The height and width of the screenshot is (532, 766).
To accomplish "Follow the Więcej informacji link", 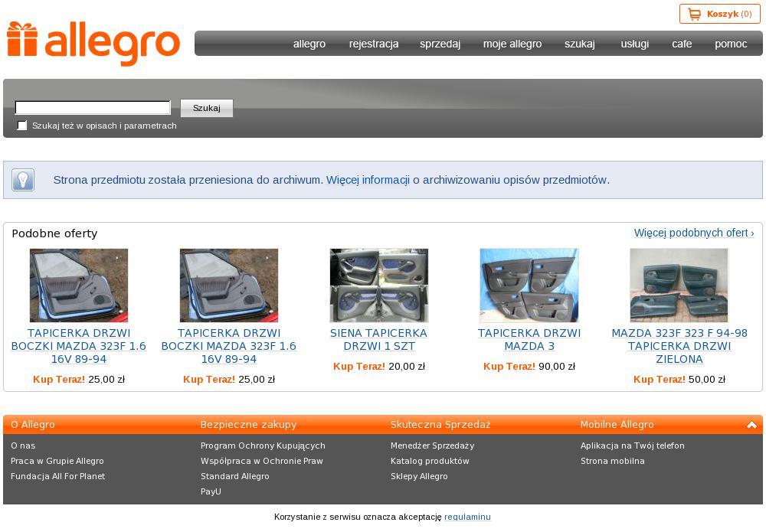I will (x=368, y=180).
